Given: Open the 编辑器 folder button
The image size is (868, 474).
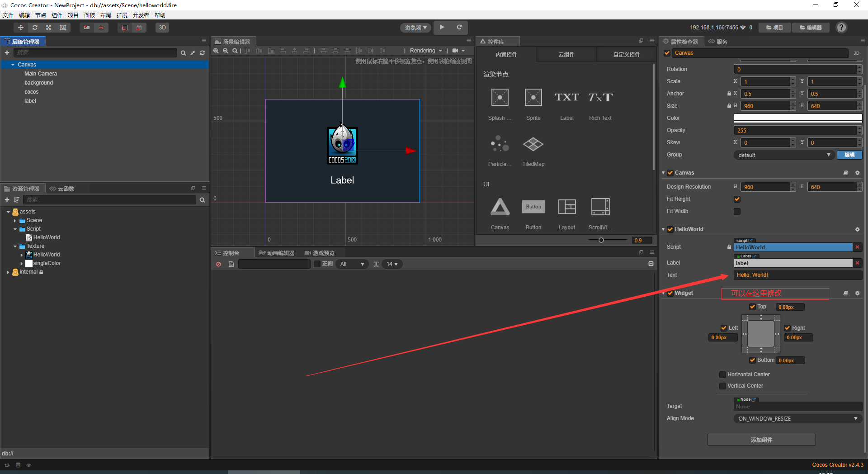Looking at the screenshot, I should tap(811, 28).
